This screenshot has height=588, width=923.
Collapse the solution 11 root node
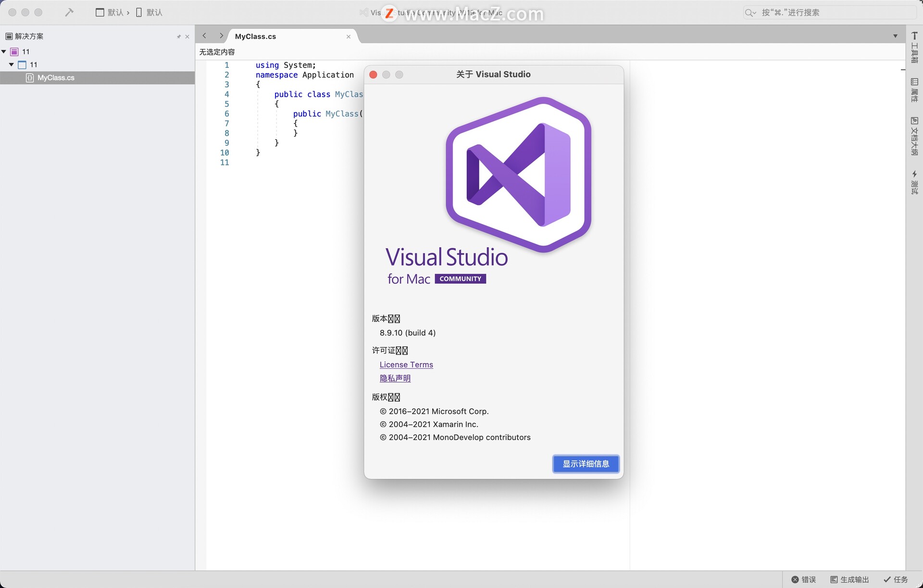coord(4,51)
